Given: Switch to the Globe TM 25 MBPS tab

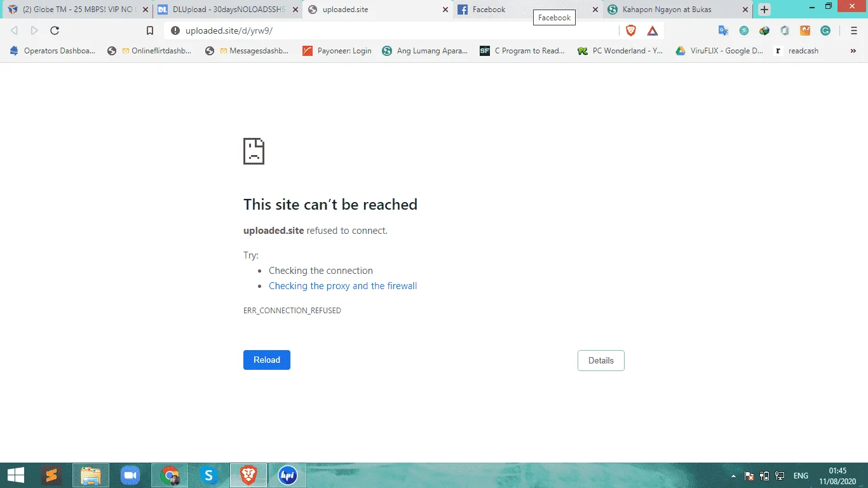Looking at the screenshot, I should [x=76, y=10].
